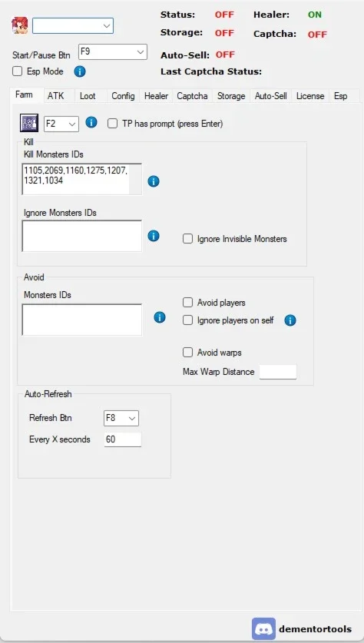Click the dementortools Discord link
The width and height of the screenshot is (364, 643).
(315, 629)
